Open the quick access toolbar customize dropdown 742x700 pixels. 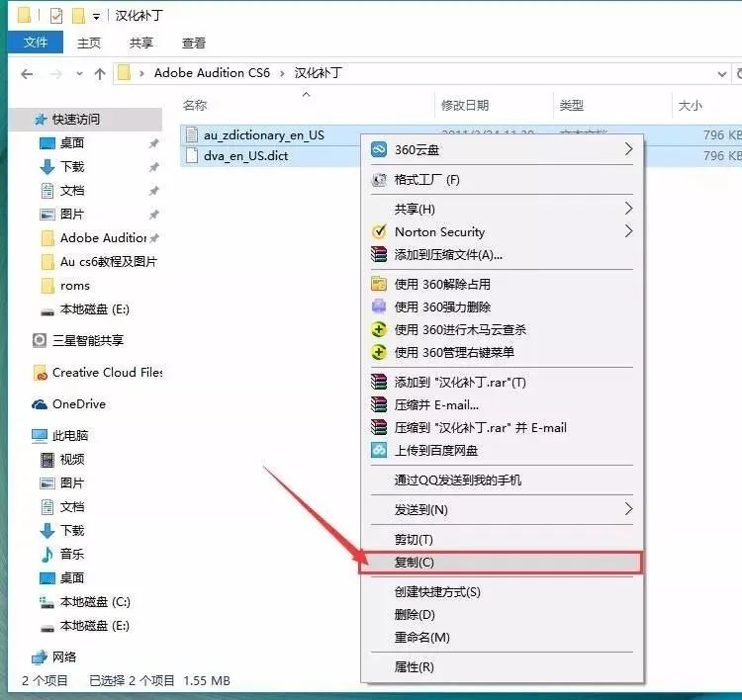coord(96,17)
